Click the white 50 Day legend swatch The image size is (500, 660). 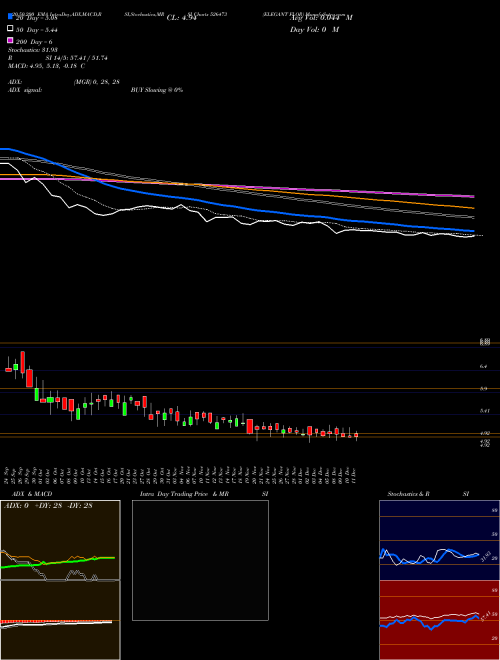pyautogui.click(x=10, y=29)
